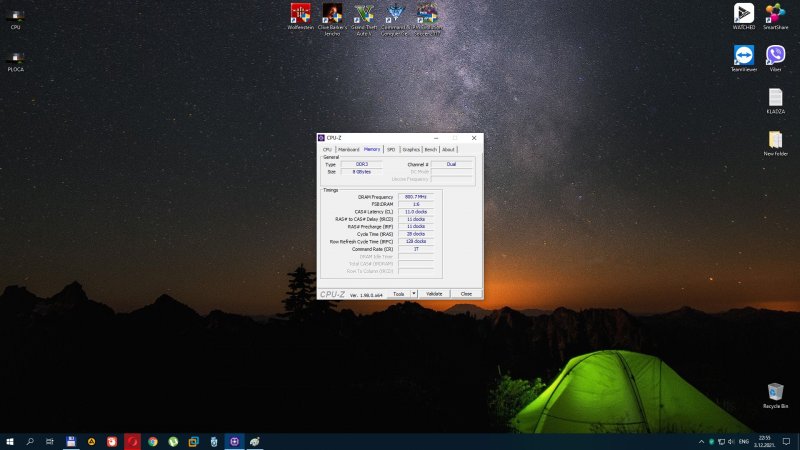800x450 pixels.
Task: Open the Windows Start menu
Action: [x=10, y=441]
